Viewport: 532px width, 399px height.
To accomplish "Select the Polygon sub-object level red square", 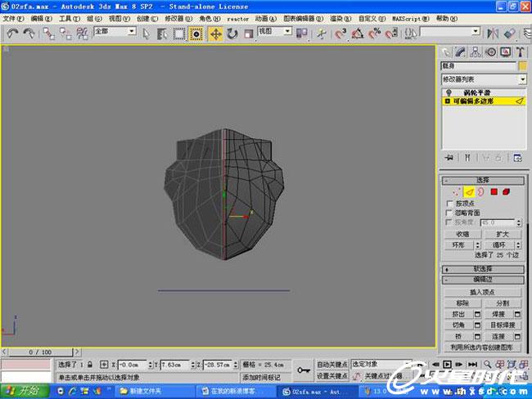I will (x=494, y=192).
